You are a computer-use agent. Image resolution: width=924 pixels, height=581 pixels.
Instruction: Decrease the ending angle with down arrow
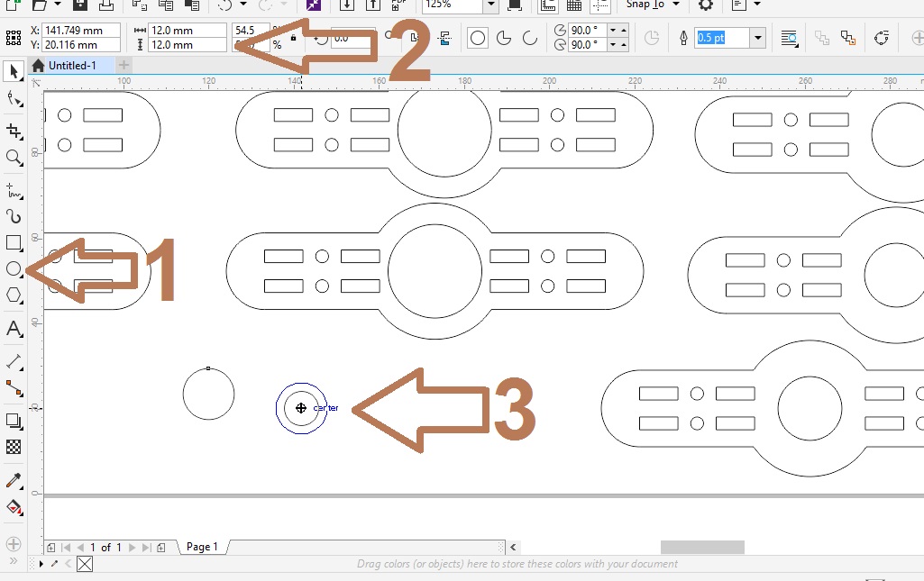(614, 45)
